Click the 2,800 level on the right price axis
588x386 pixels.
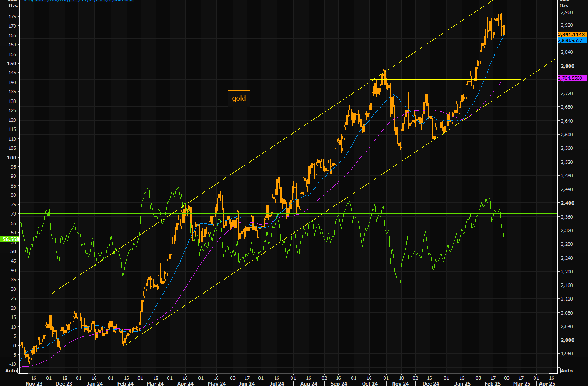pos(567,66)
